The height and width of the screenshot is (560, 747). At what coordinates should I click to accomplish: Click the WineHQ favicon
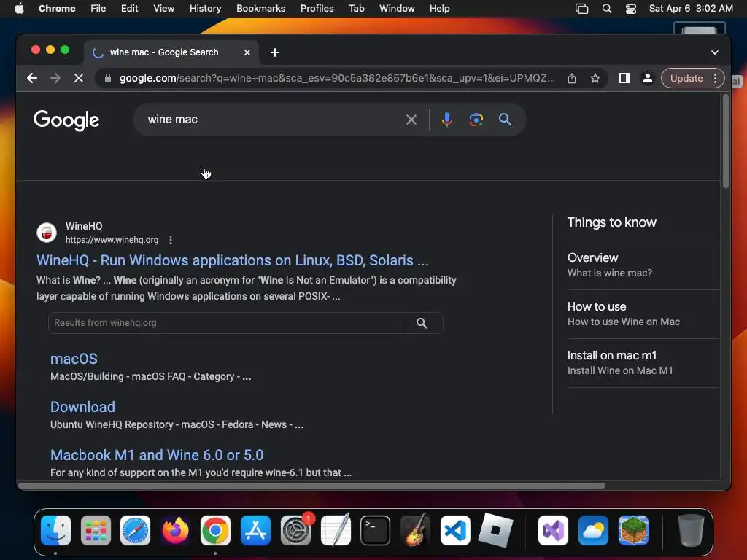coord(47,233)
